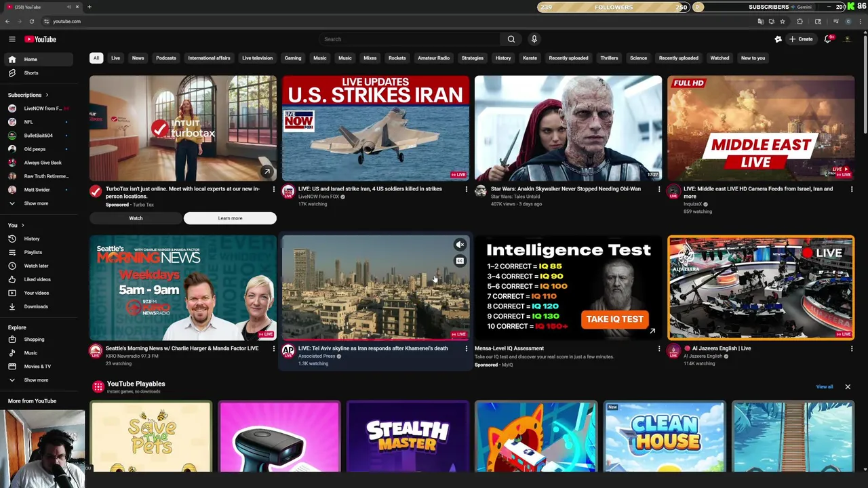
Task: Expand Subscriptions section chevron
Action: (x=47, y=95)
